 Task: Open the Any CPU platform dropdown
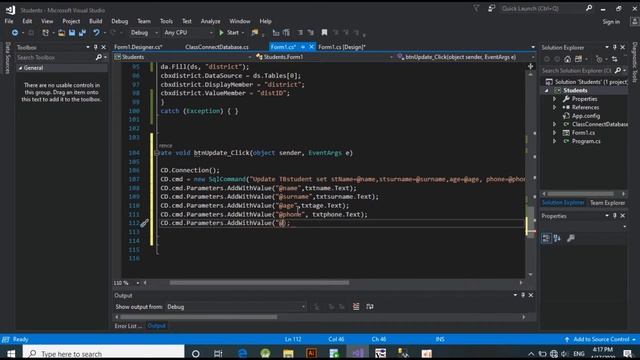tap(188, 33)
